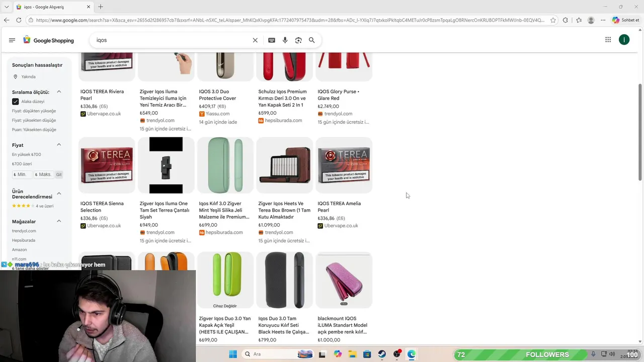The image size is (644, 362).
Task: Close the iqos Google Alışveriş tab
Action: [89, 7]
